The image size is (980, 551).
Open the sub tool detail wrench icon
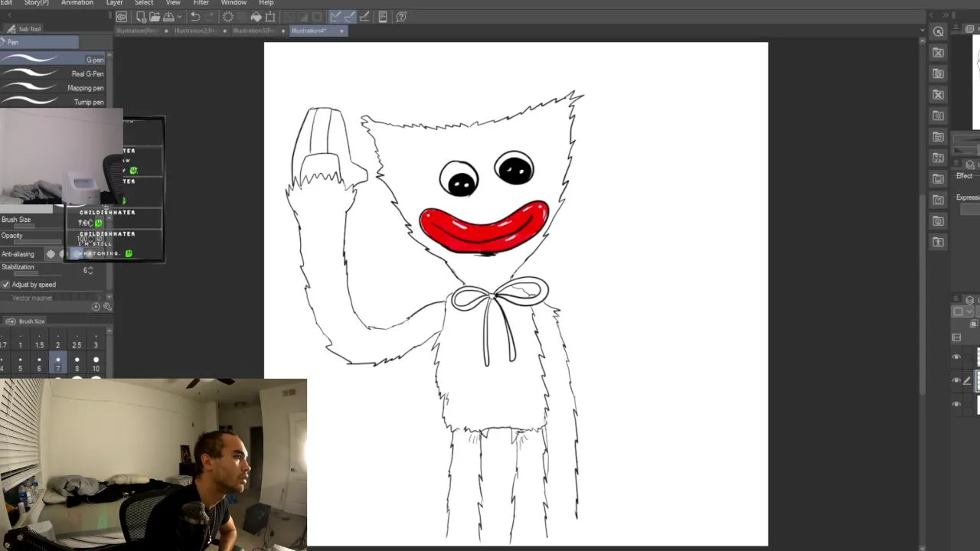(106, 307)
